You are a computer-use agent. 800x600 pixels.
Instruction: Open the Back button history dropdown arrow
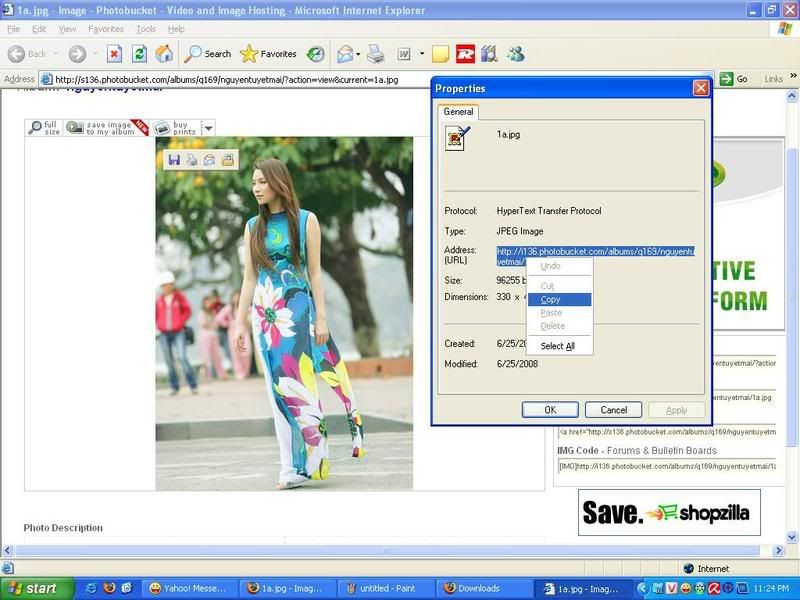pos(55,54)
